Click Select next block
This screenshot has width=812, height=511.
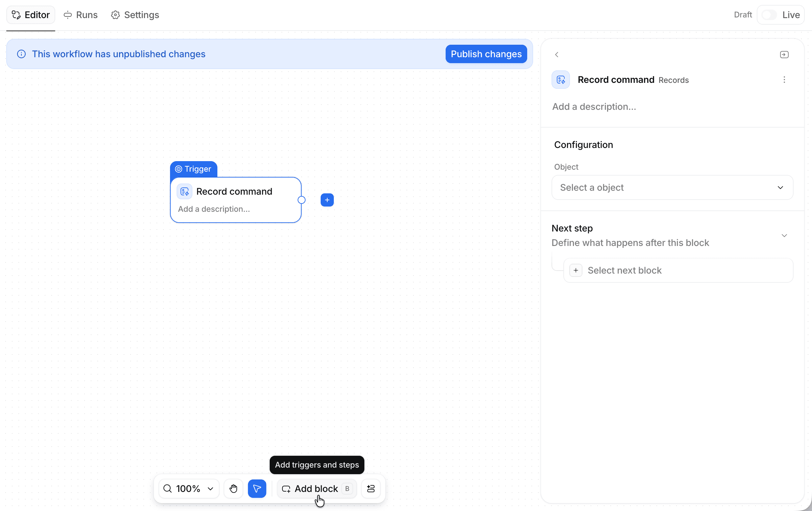coord(678,270)
